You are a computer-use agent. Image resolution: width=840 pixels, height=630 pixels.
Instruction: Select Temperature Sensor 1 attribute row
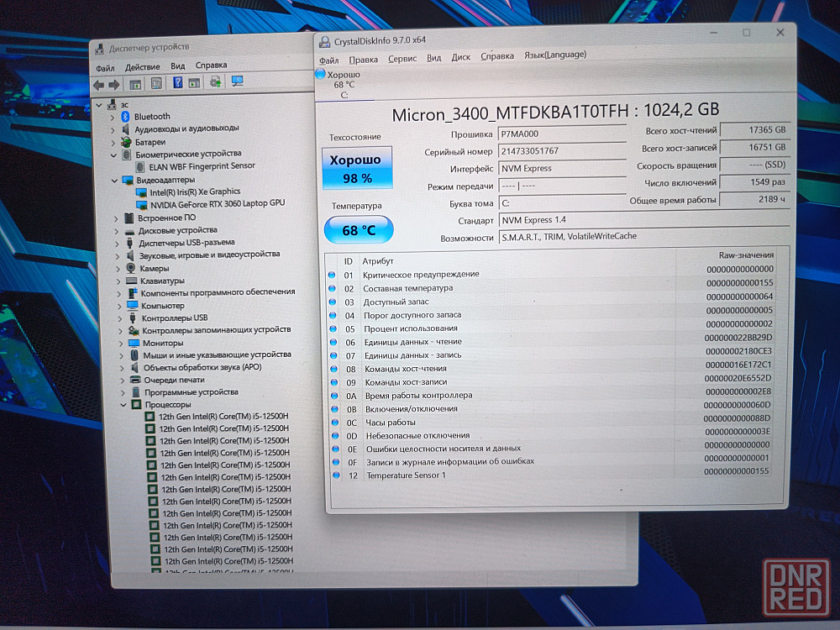[552, 475]
